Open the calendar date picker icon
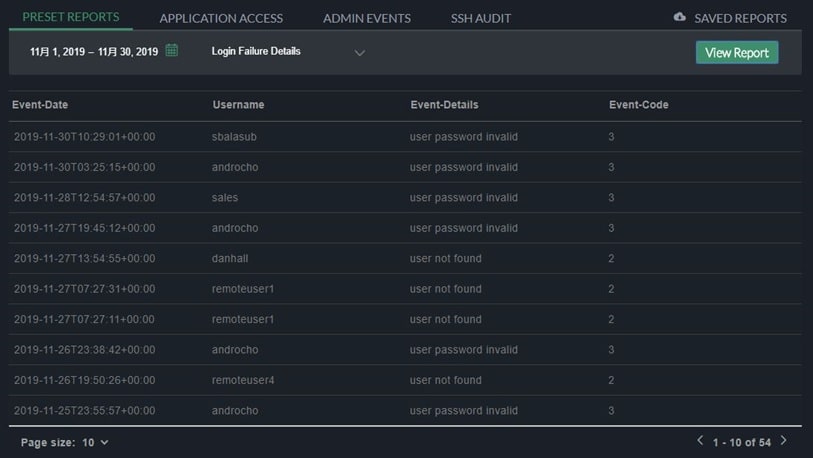This screenshot has height=458, width=813. (172, 51)
